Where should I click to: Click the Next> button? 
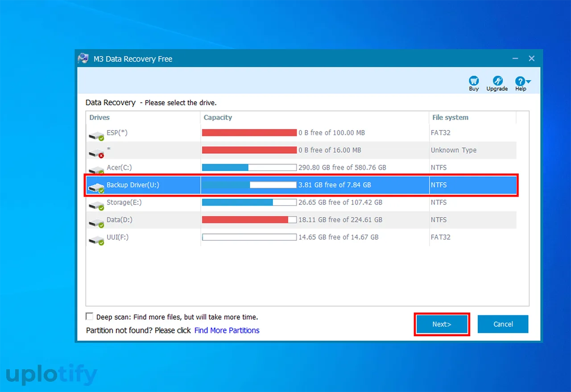coord(442,324)
